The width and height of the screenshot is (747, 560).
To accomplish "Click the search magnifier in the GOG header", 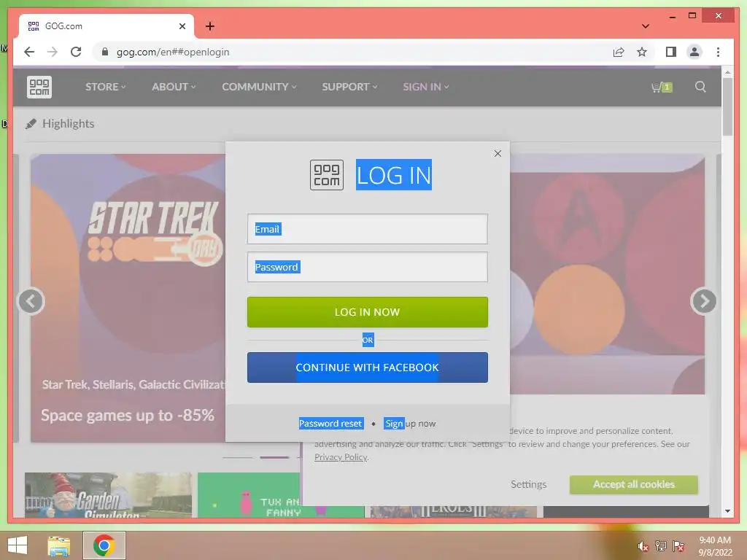I will click(x=700, y=87).
